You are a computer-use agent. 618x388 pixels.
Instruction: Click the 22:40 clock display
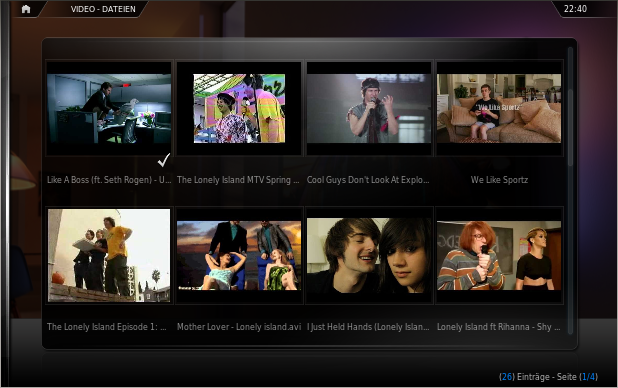pyautogui.click(x=575, y=9)
